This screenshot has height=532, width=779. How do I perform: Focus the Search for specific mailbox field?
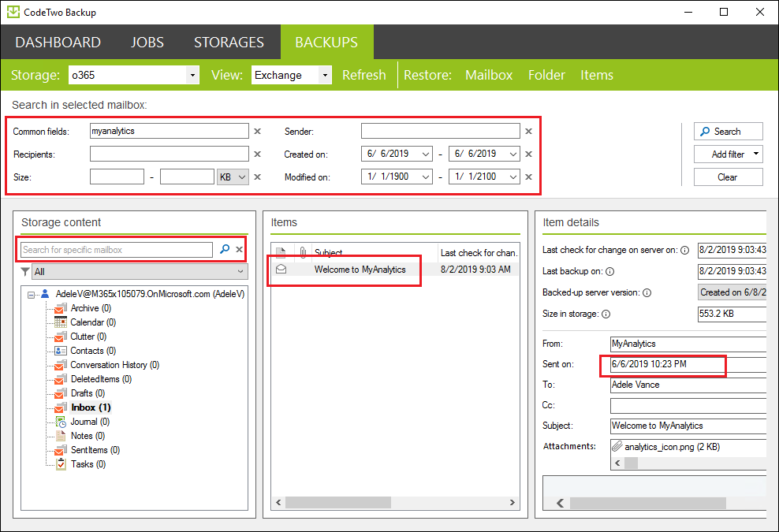pos(117,249)
